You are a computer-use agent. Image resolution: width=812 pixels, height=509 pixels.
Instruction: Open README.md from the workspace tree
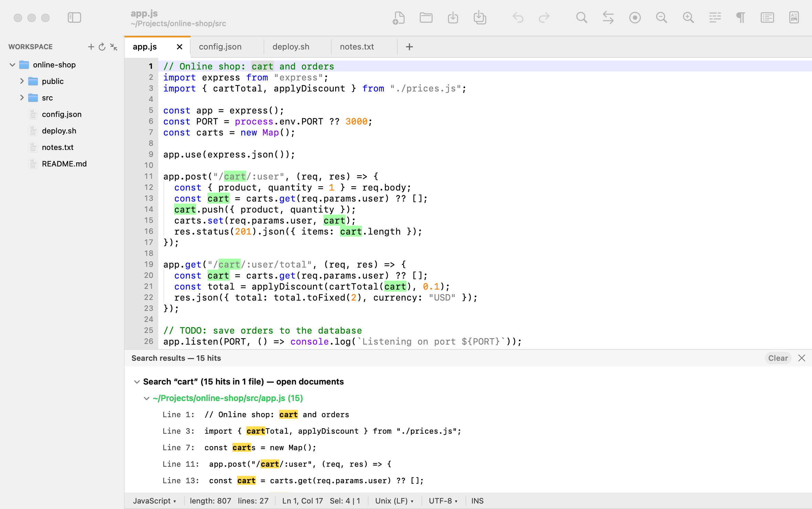(64, 164)
